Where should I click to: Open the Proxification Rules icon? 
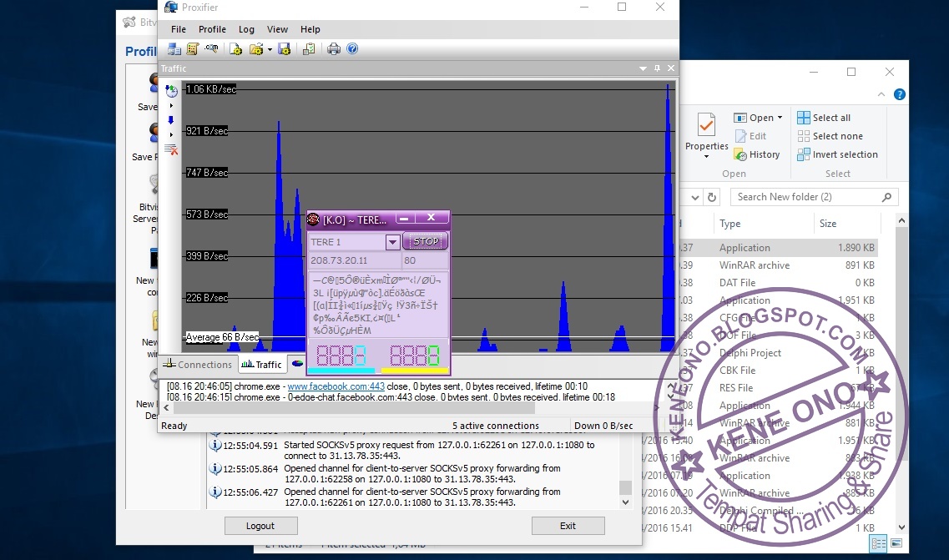[194, 48]
